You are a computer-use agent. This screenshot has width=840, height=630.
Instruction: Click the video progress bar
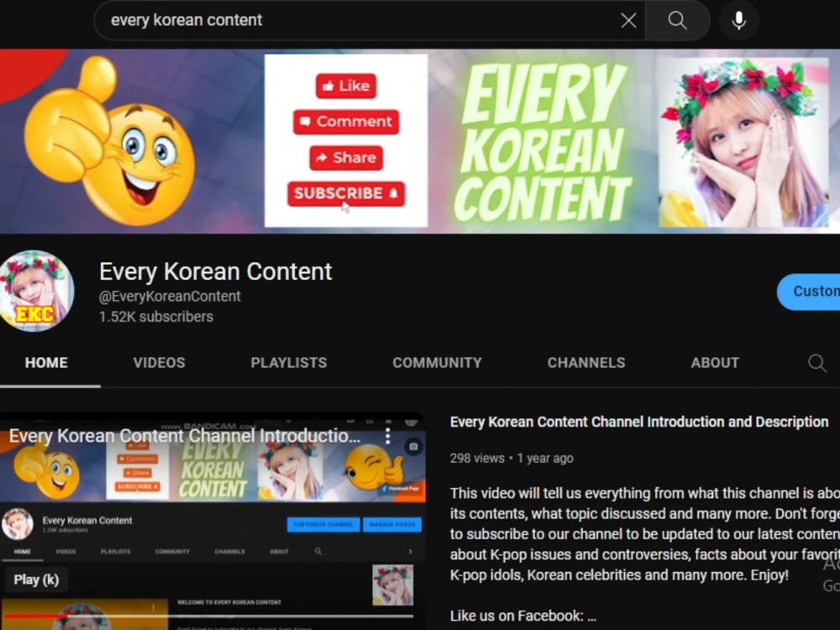pos(209,616)
